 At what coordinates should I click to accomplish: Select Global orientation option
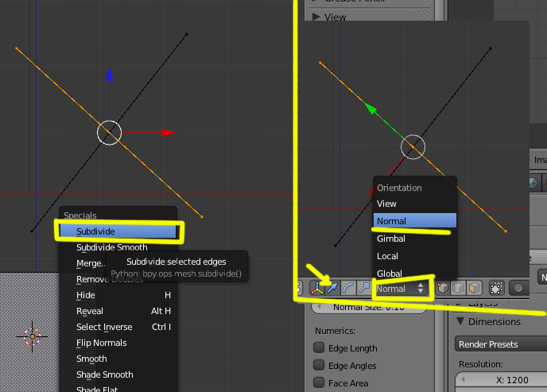coord(415,274)
